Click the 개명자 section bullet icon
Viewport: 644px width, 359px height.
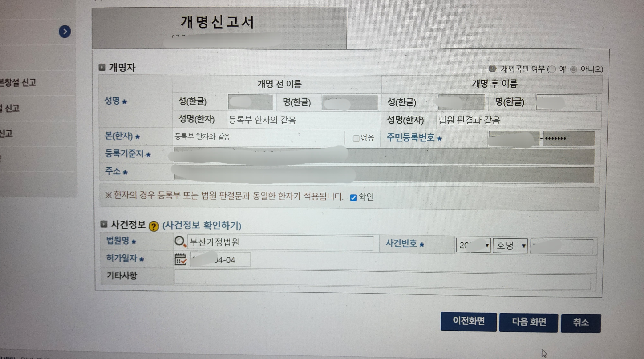point(102,67)
